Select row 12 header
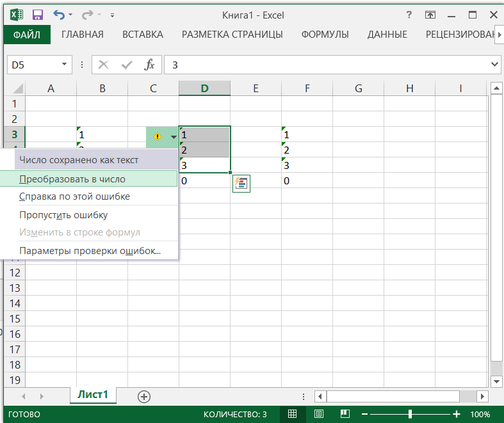 [x=15, y=273]
